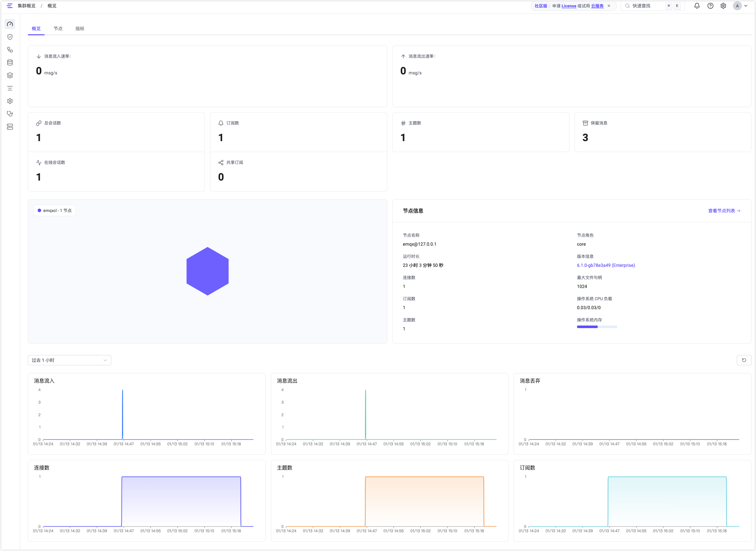Viewport: 756px width, 551px height.
Task: Open the Access Control shield icon in sidebar
Action: tap(10, 37)
